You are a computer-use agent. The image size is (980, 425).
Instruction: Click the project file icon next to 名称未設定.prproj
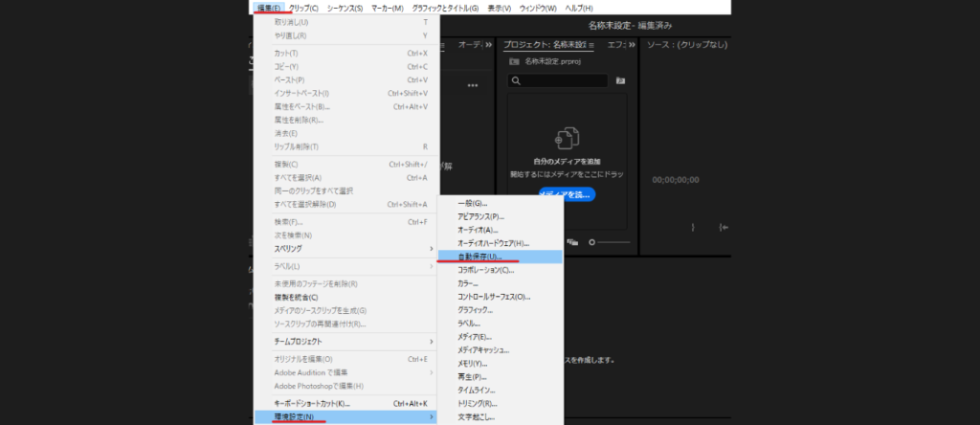514,61
